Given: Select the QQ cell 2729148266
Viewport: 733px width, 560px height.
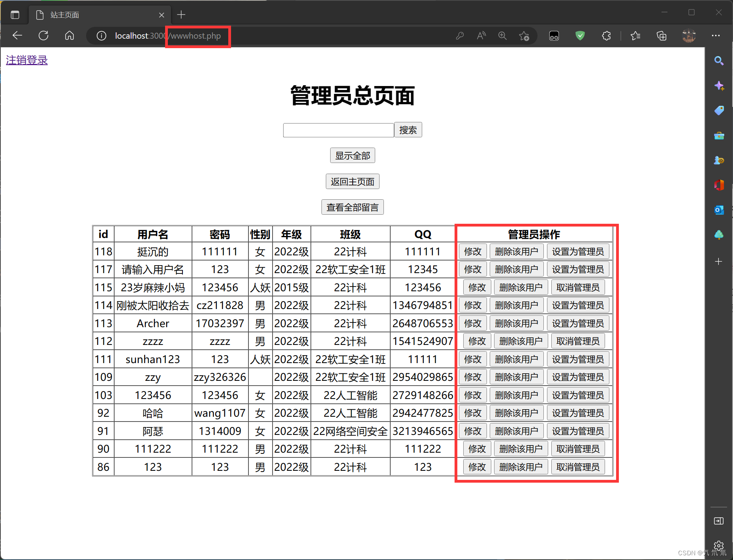Looking at the screenshot, I should tap(423, 395).
